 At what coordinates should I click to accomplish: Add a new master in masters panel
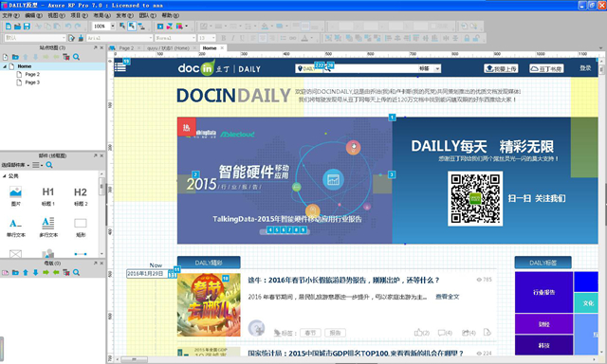(5, 272)
